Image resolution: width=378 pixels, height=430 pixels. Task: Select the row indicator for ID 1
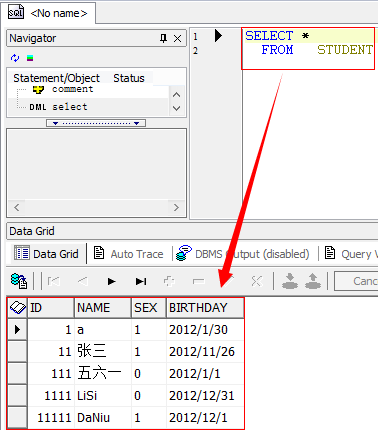18,329
